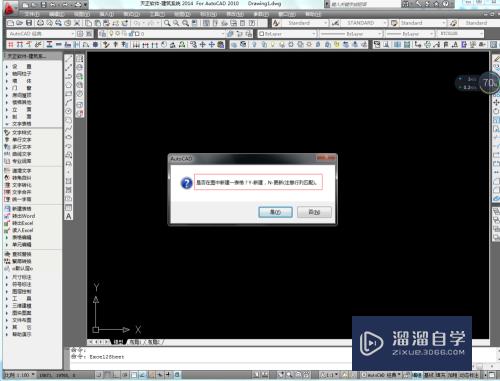Viewport: 500px width, 381px height.
Task: Open the color control ByLayer dropdown
Action: (287, 34)
